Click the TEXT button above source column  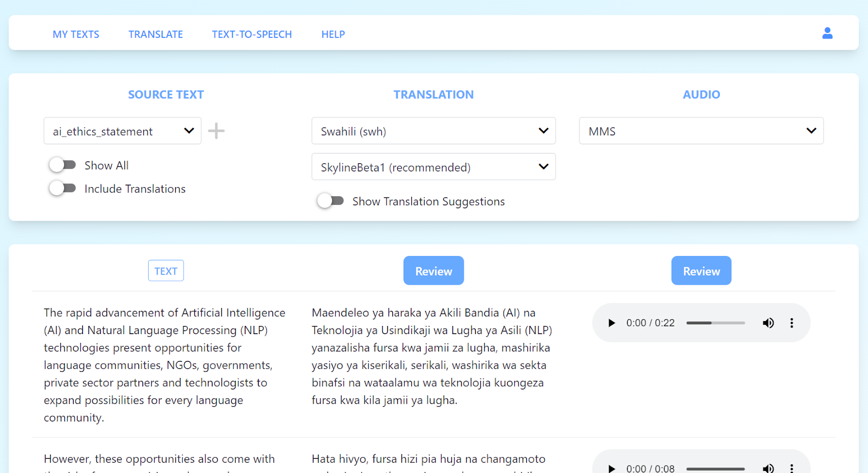(166, 271)
